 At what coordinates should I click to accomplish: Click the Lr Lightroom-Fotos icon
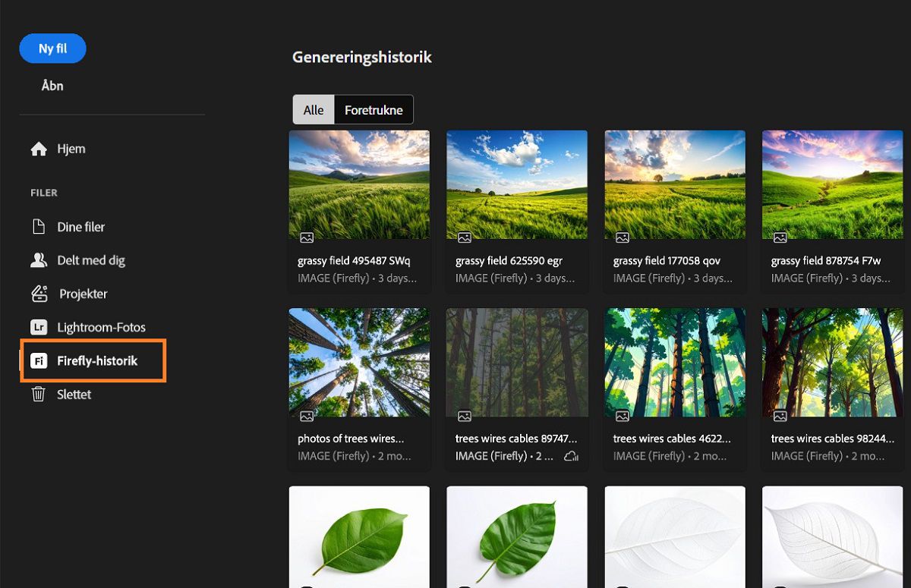click(x=39, y=327)
